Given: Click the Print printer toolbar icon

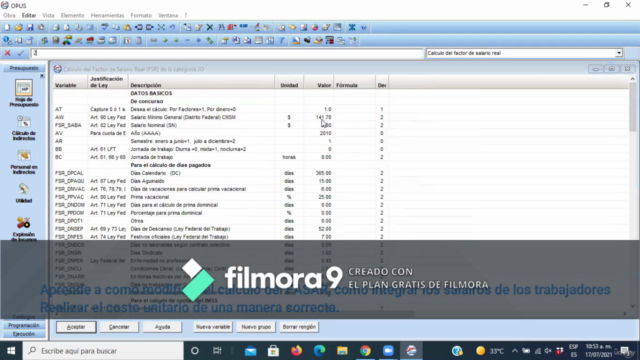Looking at the screenshot, I should 56,27.
